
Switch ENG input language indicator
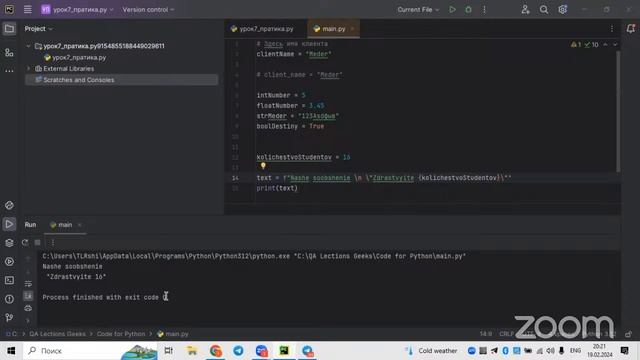tap(575, 351)
